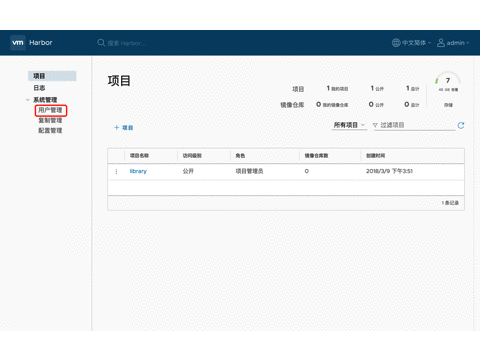Click the 镜像仓库 statistics label

[292, 105]
